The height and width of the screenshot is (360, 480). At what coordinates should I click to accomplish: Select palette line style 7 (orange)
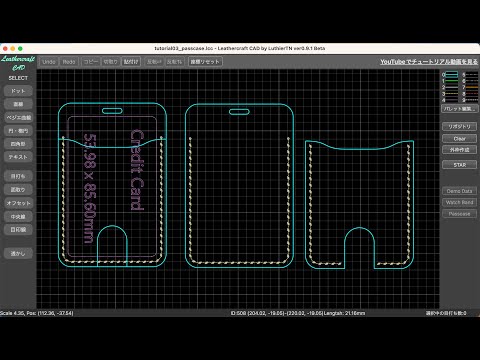click(472, 87)
